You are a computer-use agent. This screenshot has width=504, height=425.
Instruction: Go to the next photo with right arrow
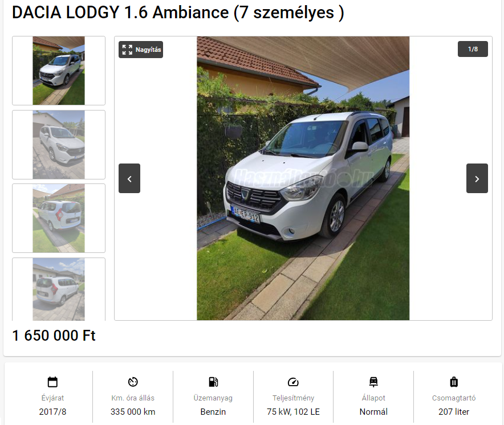click(x=477, y=178)
